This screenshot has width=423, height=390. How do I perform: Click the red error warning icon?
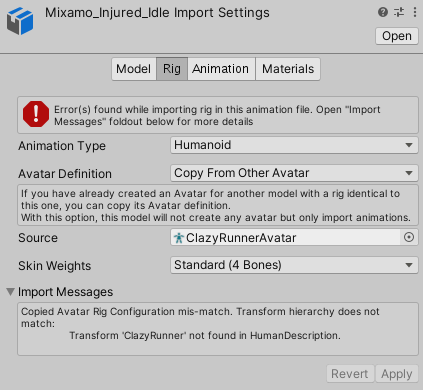click(36, 114)
